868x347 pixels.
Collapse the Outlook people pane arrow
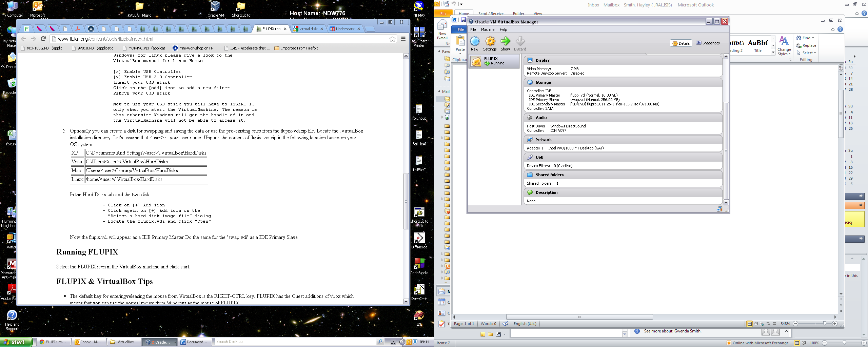(x=786, y=331)
